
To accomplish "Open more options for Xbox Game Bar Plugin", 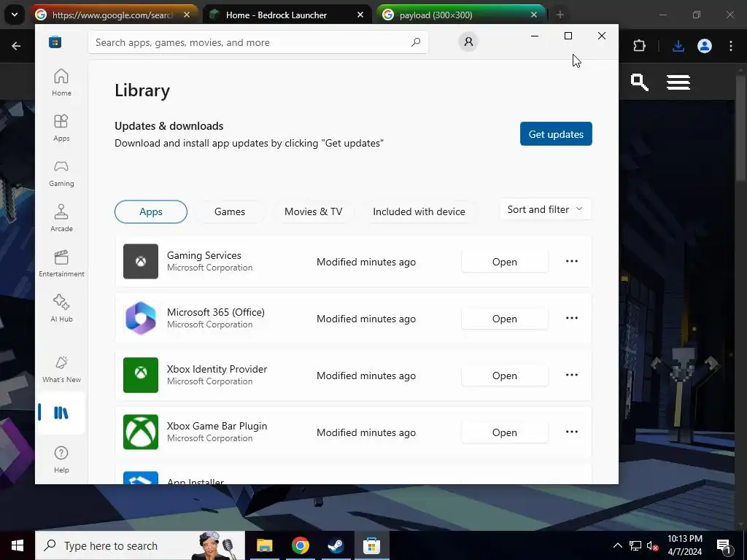I will (x=572, y=432).
